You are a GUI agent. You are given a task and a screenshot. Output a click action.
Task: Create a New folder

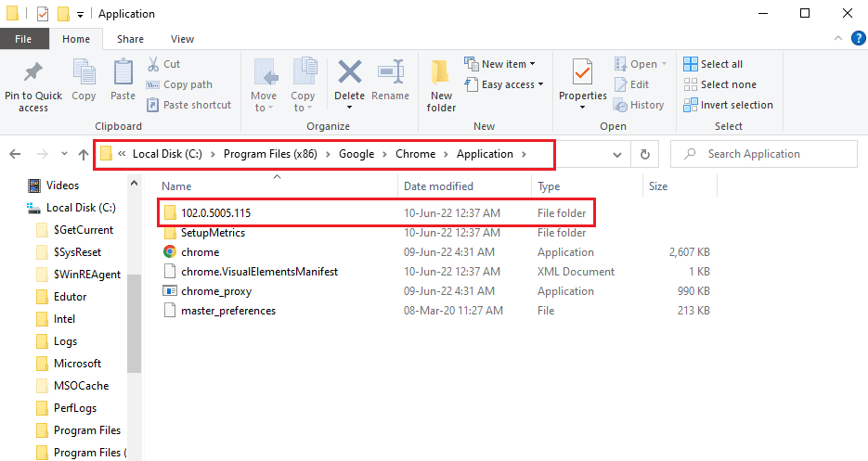441,85
